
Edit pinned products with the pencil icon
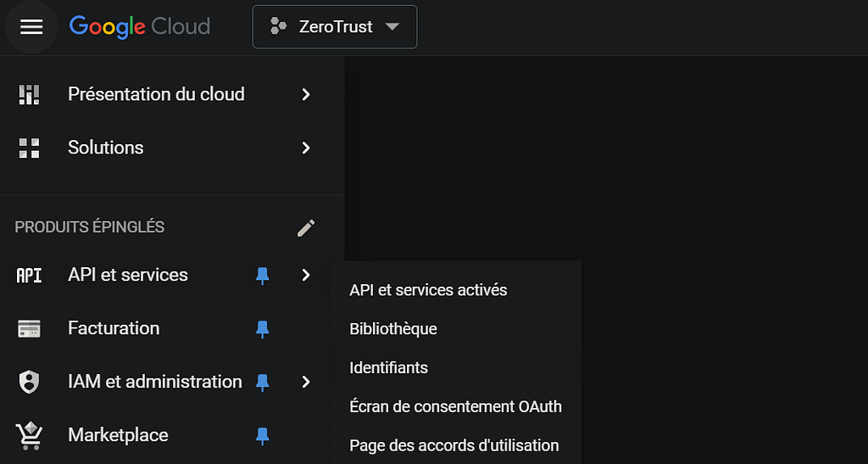tap(306, 227)
